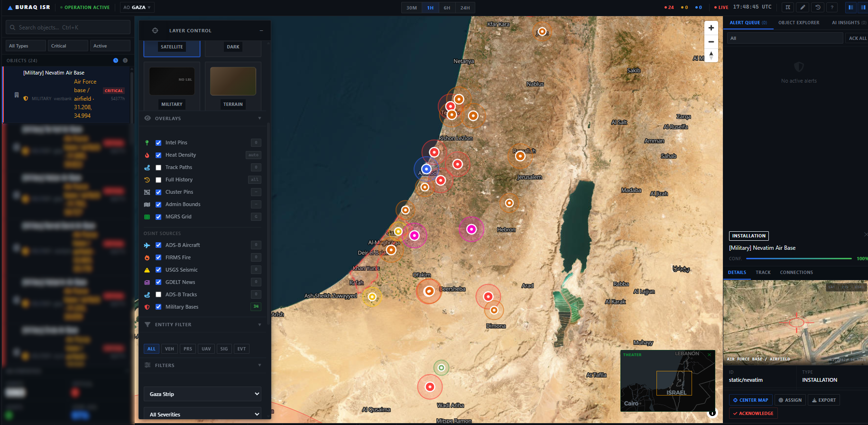
Task: Toggle the Military Bases checkbox
Action: tap(158, 307)
